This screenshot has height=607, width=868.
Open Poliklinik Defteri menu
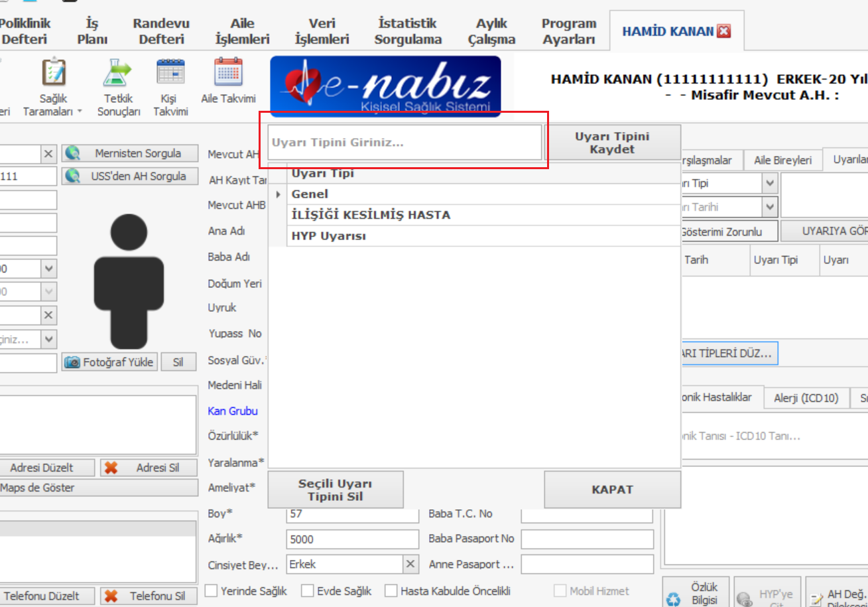[25, 31]
